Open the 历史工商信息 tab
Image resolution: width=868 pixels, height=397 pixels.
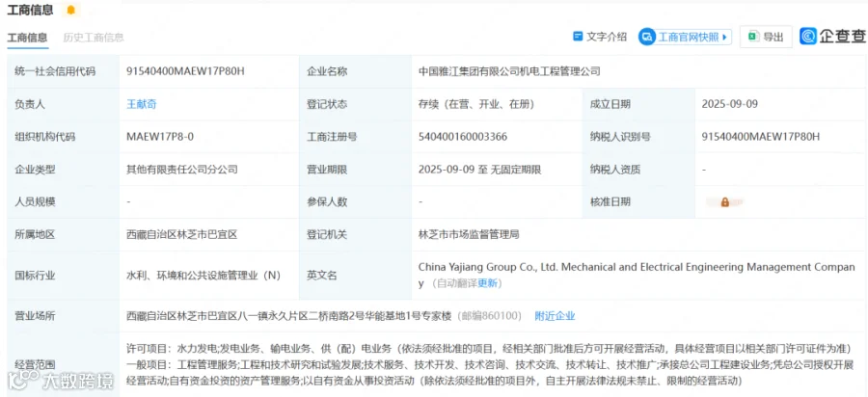(x=94, y=38)
